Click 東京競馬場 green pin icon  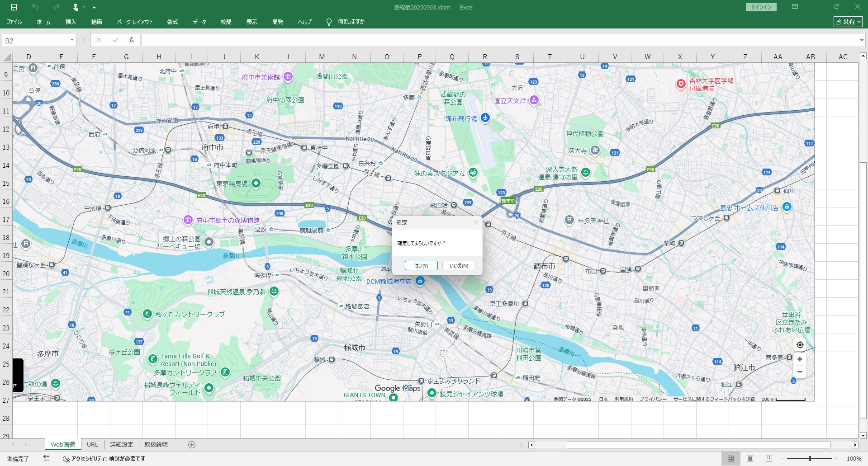[x=256, y=183]
